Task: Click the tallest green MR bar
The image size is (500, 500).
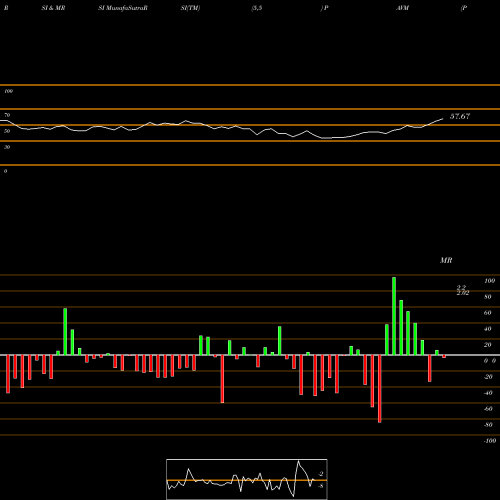Action: [394, 316]
